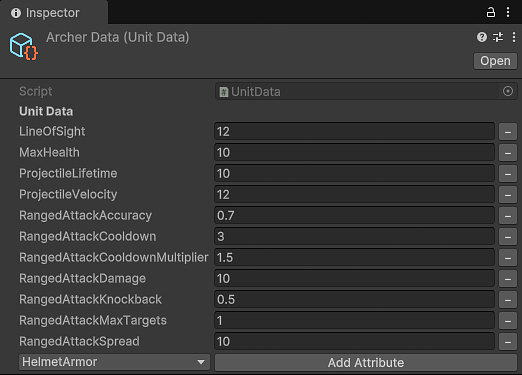Viewport: 522px width, 375px height.
Task: Click the UnitData script object picker circle
Action: [x=508, y=91]
